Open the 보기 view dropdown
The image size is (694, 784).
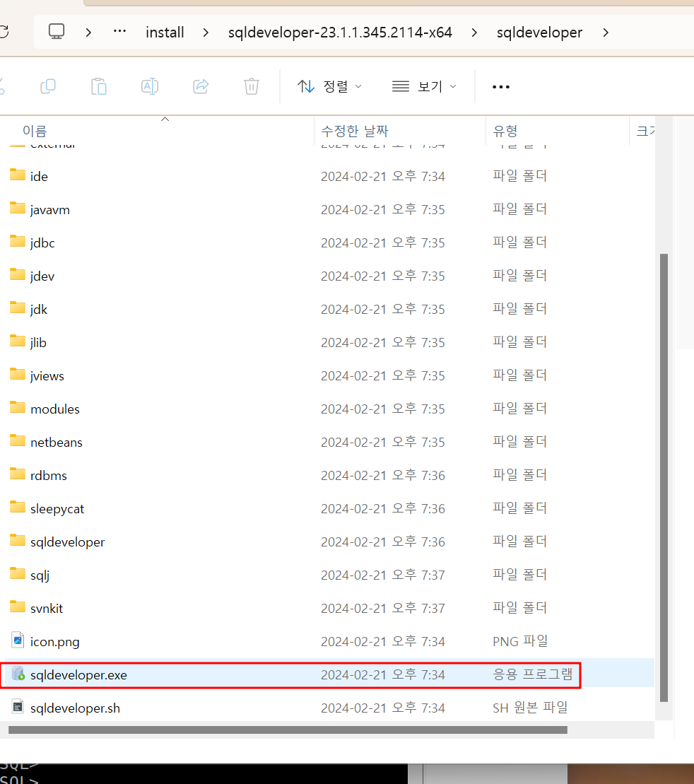tap(424, 86)
